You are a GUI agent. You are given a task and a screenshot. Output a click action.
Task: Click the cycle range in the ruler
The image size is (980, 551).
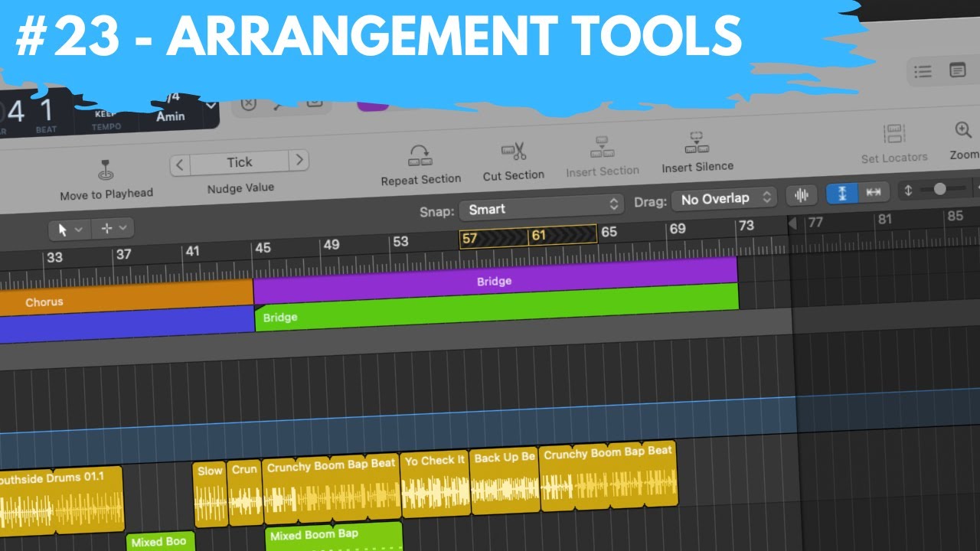click(528, 236)
